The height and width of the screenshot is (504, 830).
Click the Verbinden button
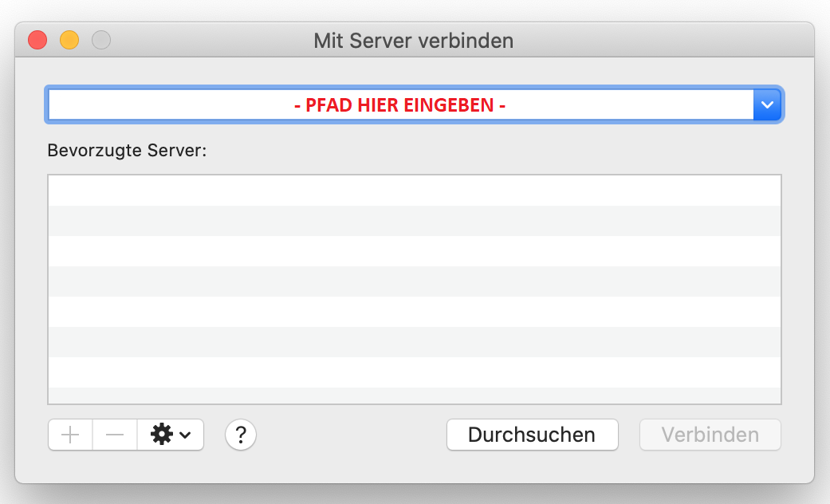[710, 435]
